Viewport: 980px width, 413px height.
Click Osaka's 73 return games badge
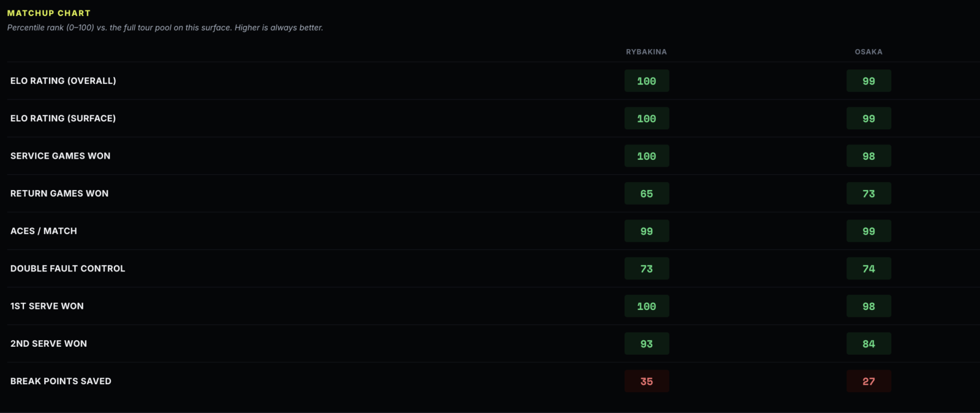point(869,194)
